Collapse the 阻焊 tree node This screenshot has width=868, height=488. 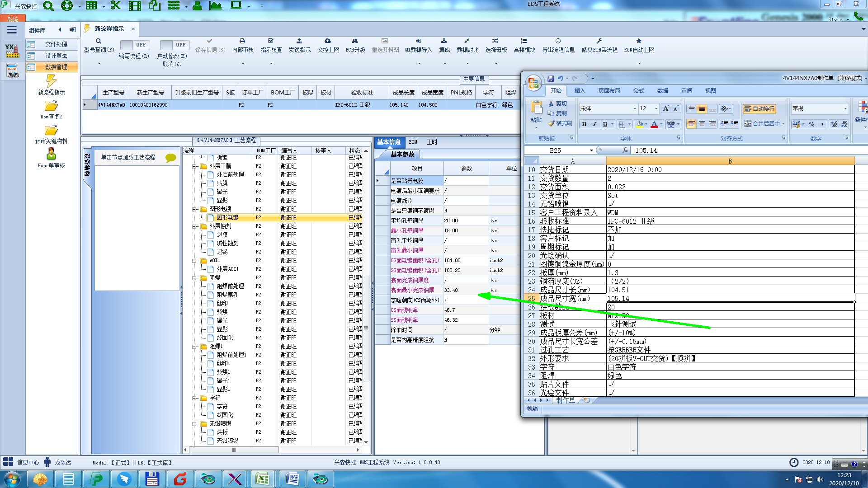(195, 277)
